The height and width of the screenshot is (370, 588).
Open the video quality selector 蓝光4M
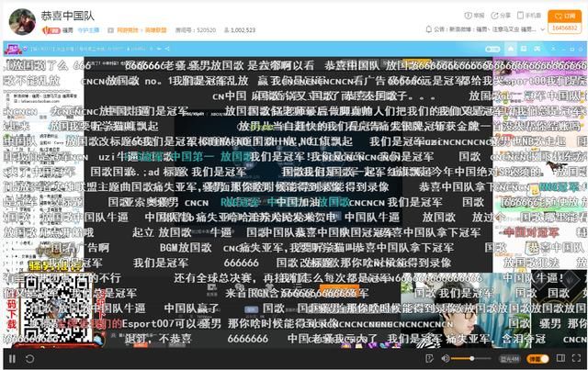click(x=510, y=359)
